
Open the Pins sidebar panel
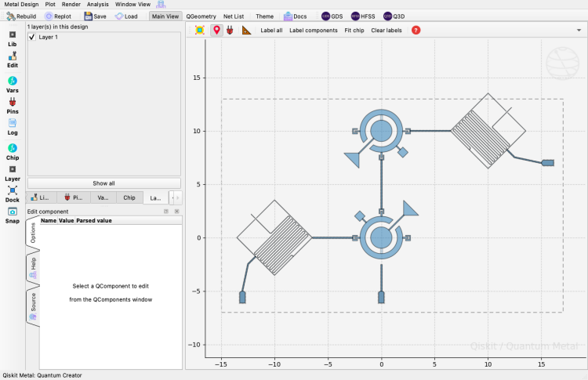click(13, 106)
